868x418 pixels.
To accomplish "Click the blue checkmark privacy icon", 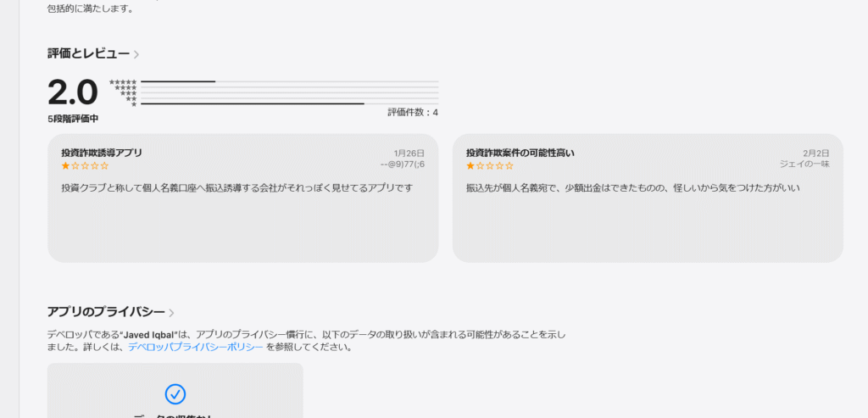I will coord(175,394).
